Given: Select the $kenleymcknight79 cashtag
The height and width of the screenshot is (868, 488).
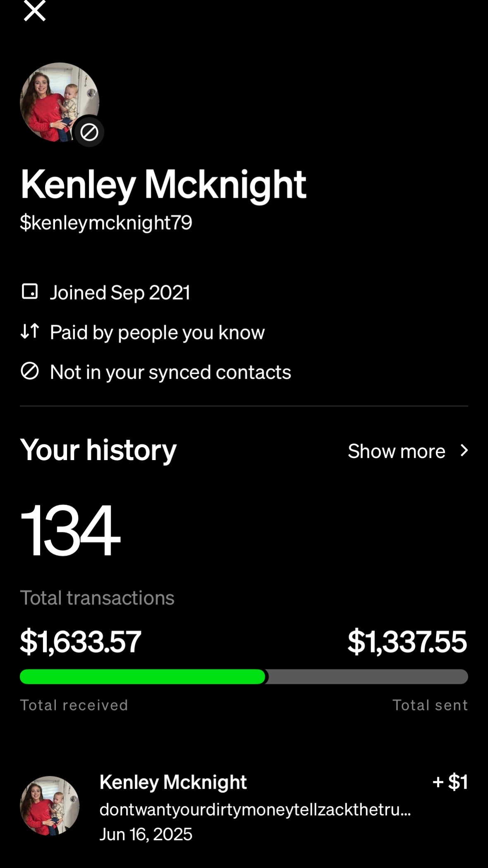Looking at the screenshot, I should (x=106, y=223).
